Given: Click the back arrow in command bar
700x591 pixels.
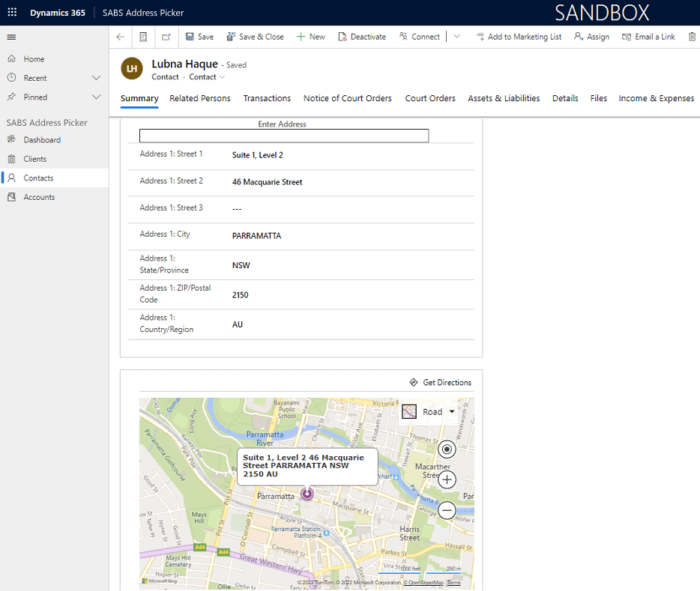Looking at the screenshot, I should pyautogui.click(x=121, y=37).
